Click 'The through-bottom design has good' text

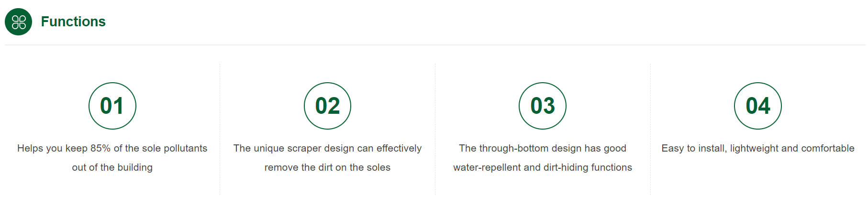tap(543, 148)
